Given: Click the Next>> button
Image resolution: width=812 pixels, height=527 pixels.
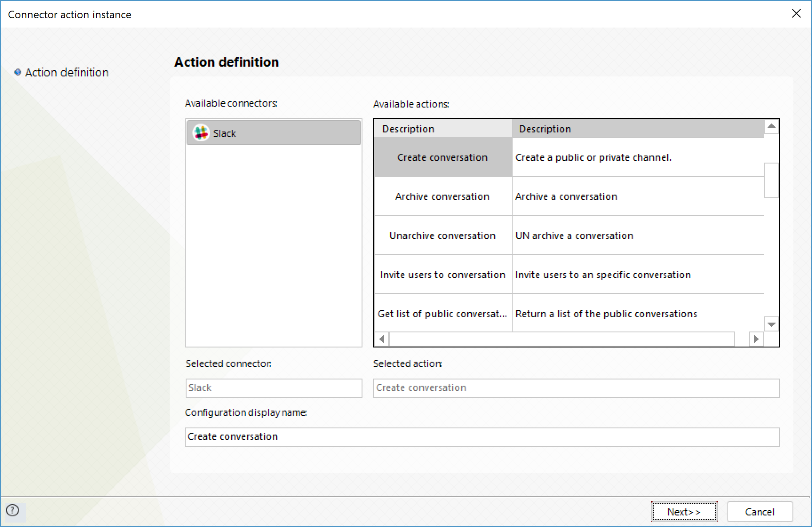Looking at the screenshot, I should click(x=684, y=511).
